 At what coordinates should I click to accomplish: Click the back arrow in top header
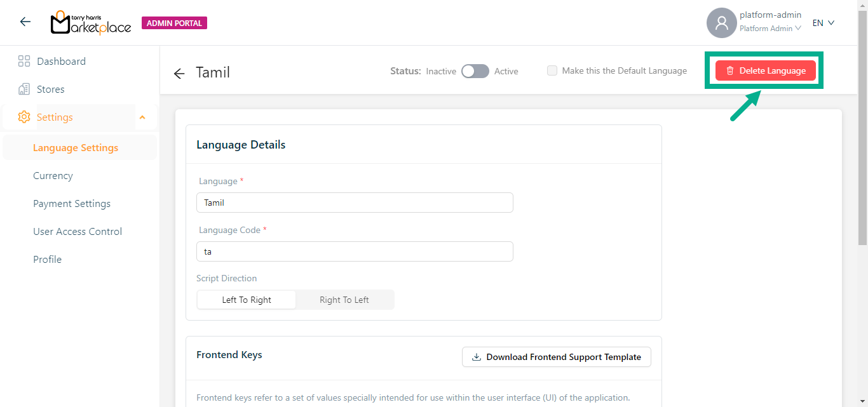25,22
